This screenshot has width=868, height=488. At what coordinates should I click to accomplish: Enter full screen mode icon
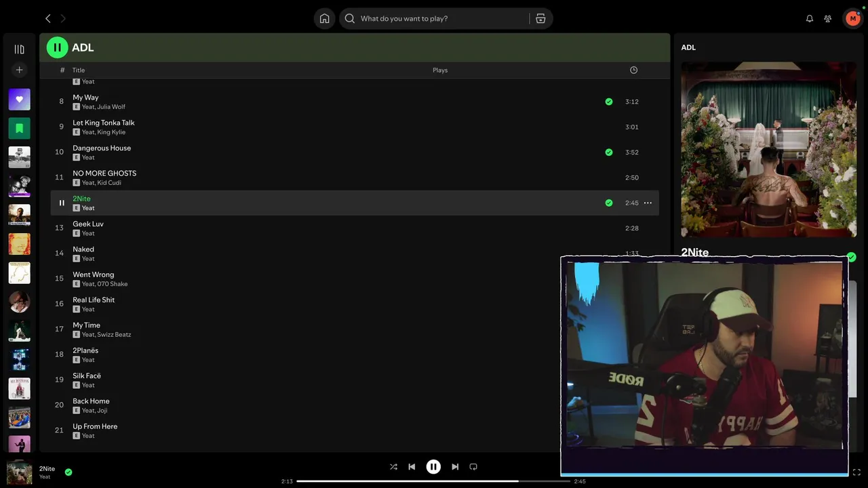click(x=856, y=472)
